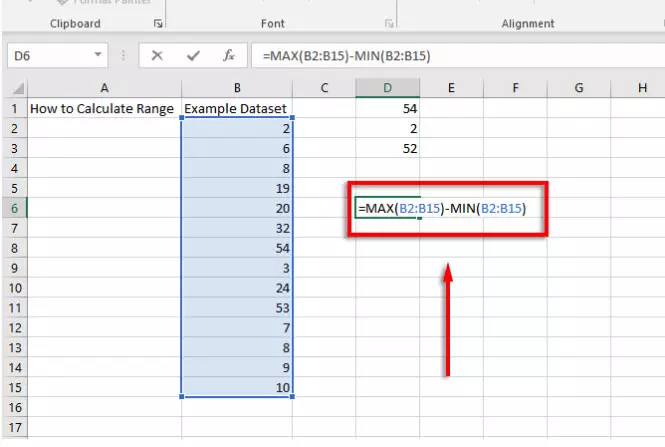The image size is (665, 447).
Task: Click cell B11 containing 53
Action: [237, 308]
